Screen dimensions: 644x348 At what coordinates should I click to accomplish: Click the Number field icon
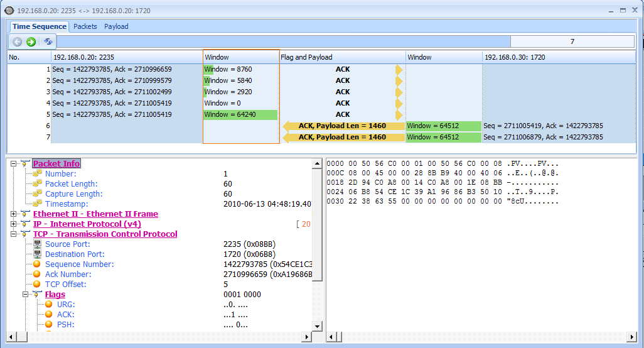38,173
